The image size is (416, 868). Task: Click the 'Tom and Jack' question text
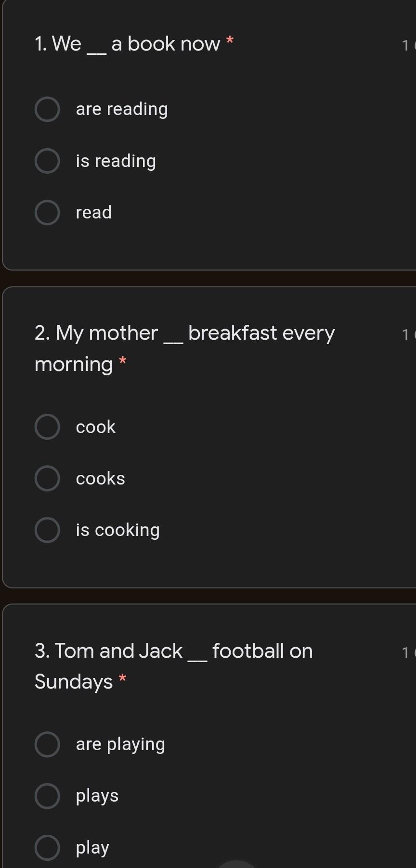173,651
